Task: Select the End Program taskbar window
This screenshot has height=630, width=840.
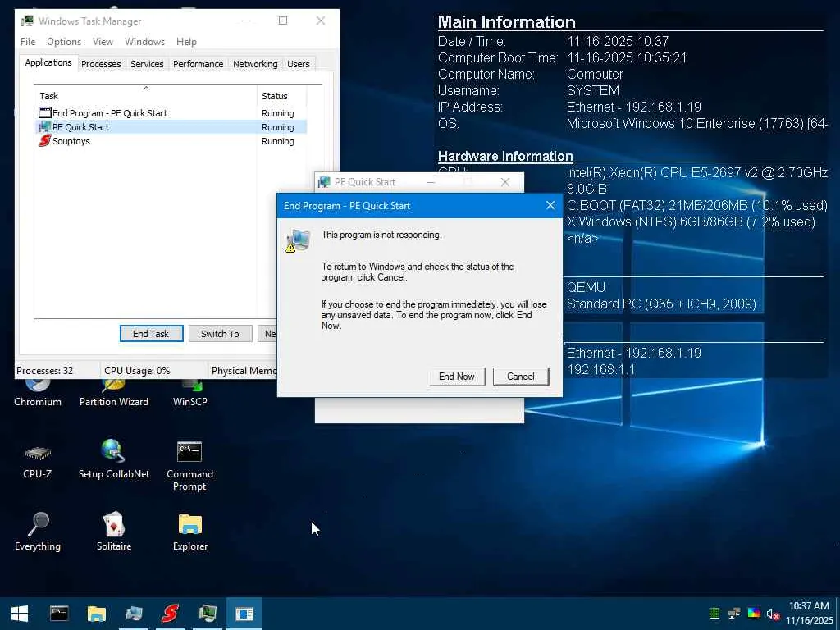Action: coord(244,614)
